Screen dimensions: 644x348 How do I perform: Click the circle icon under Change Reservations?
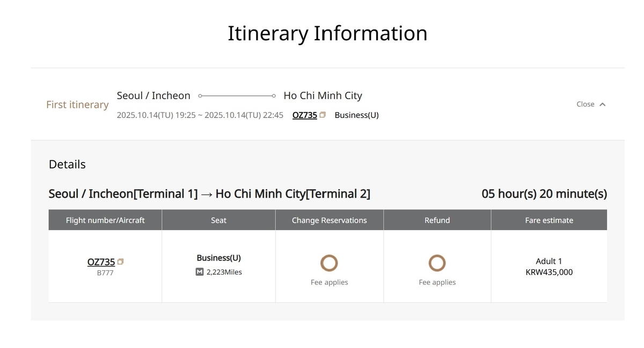pos(329,263)
